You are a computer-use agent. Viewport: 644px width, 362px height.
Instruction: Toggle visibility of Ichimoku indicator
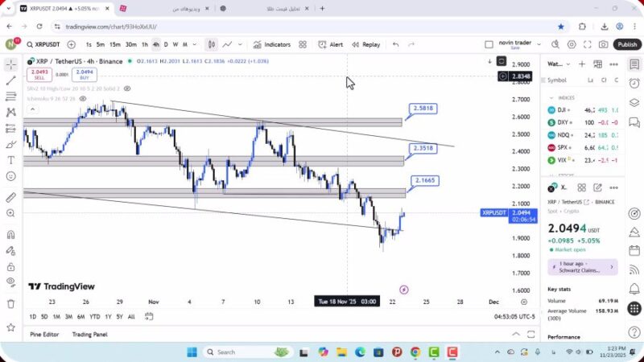[x=83, y=99]
